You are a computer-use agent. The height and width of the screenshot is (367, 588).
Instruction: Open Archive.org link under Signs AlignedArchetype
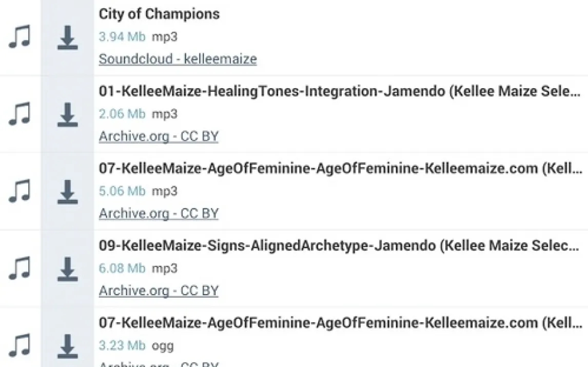[x=159, y=291]
